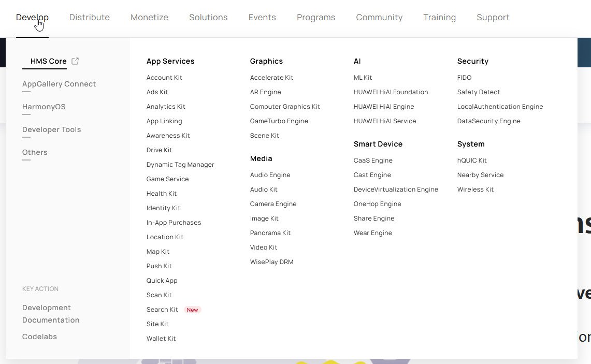The image size is (591, 364).
Task: Select AppGallery Connect in the sidebar
Action: click(x=59, y=84)
